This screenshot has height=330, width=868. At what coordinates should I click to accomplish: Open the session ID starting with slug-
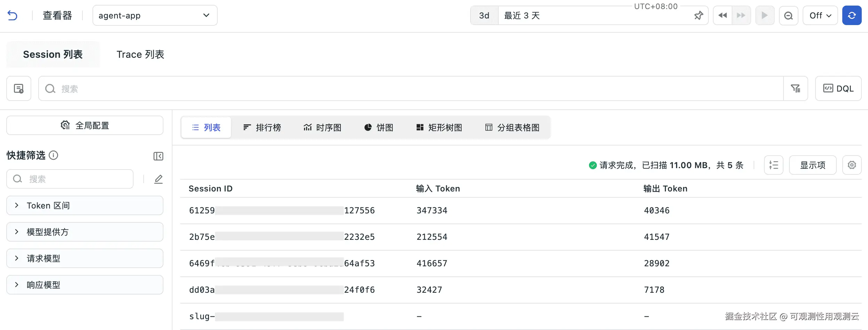click(266, 316)
